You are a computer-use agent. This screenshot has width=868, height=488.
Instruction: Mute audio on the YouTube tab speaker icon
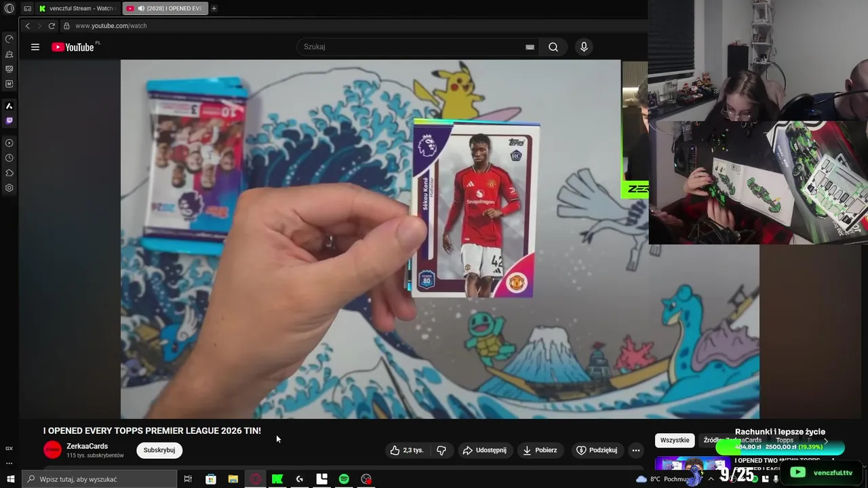pos(141,9)
